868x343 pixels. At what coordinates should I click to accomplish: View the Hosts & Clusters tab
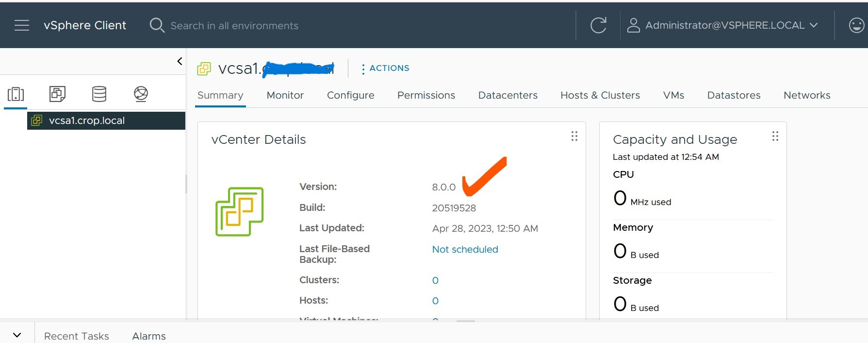[x=600, y=95]
